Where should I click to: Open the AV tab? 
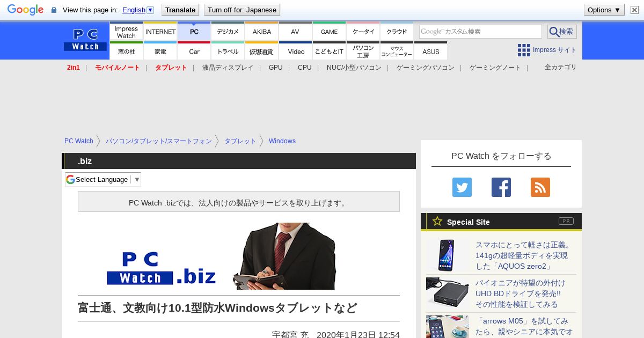[x=295, y=31]
